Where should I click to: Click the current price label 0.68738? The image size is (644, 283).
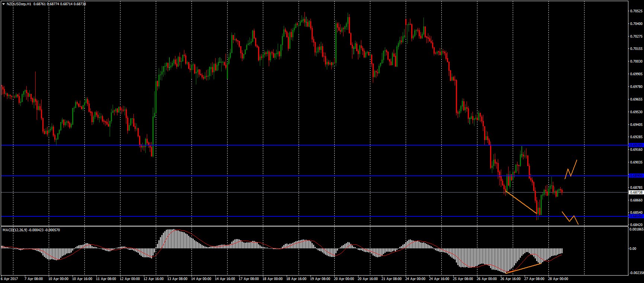click(x=635, y=193)
